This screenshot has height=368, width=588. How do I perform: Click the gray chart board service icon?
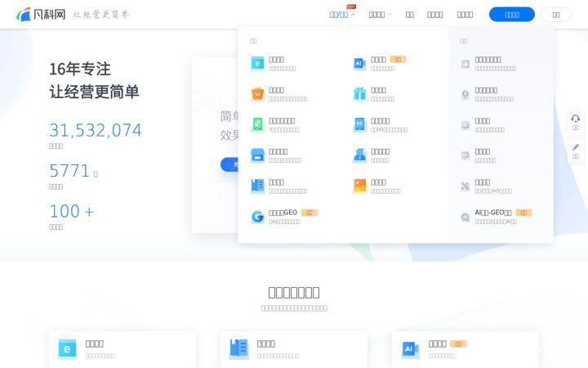(465, 155)
